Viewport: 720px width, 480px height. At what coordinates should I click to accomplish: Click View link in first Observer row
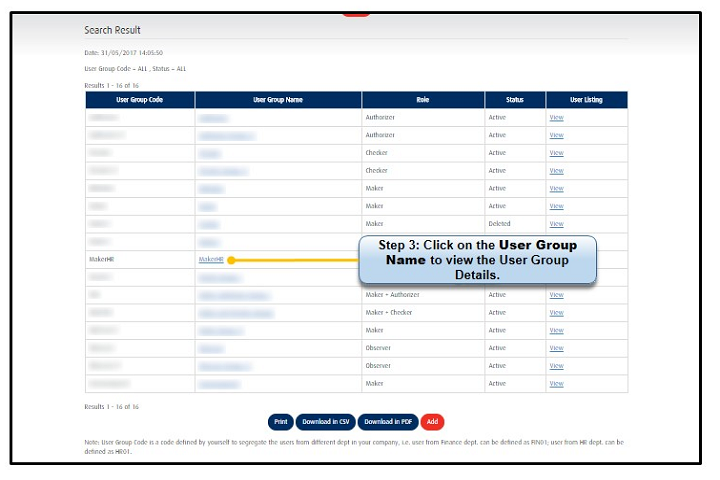coord(556,348)
